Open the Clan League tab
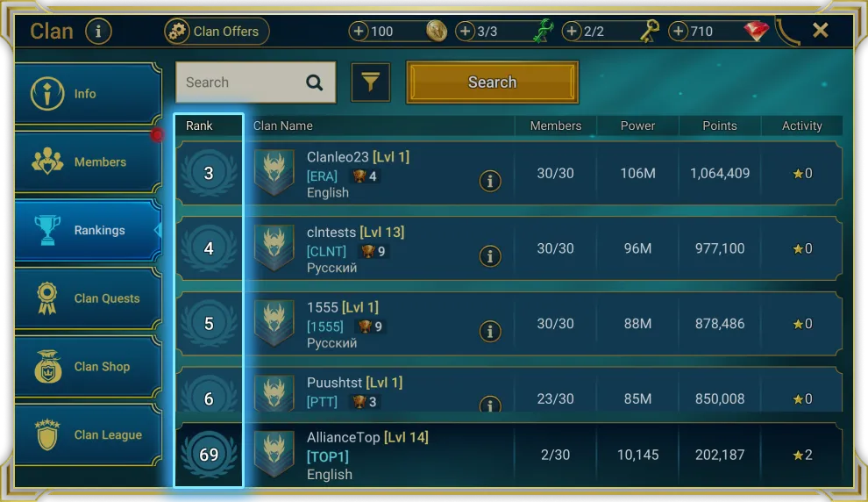This screenshot has height=502, width=868. coord(88,434)
